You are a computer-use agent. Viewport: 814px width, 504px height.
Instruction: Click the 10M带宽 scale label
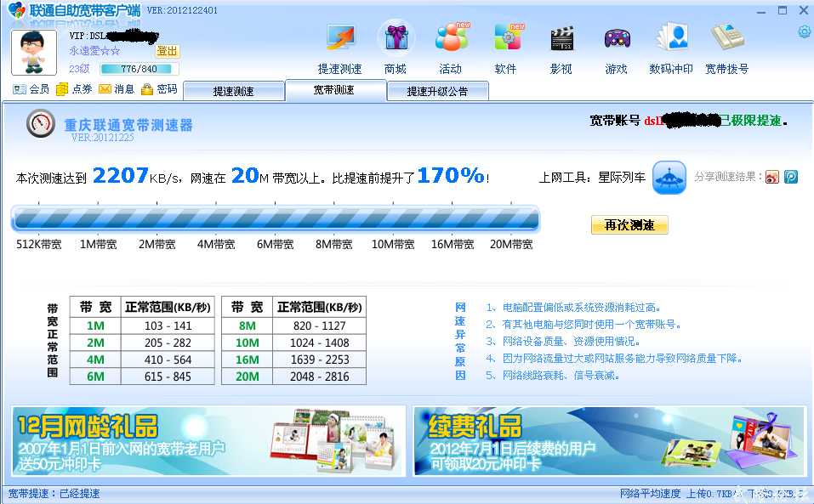393,244
